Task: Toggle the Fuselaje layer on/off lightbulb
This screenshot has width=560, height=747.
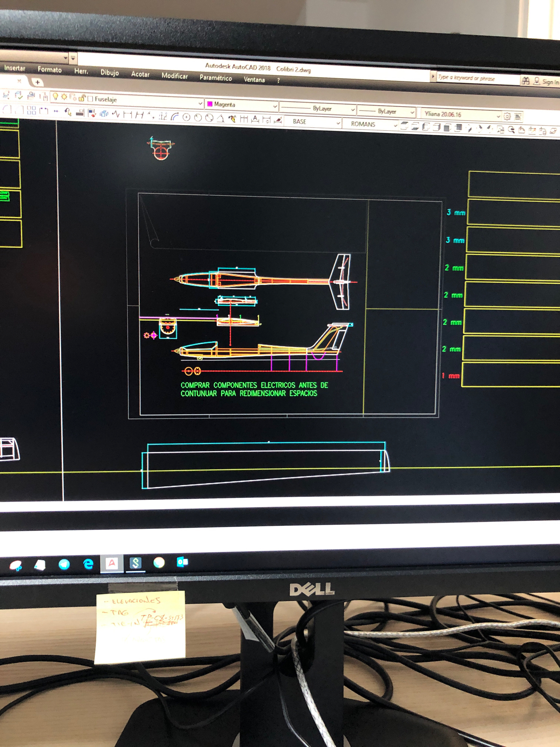Action: 55,96
